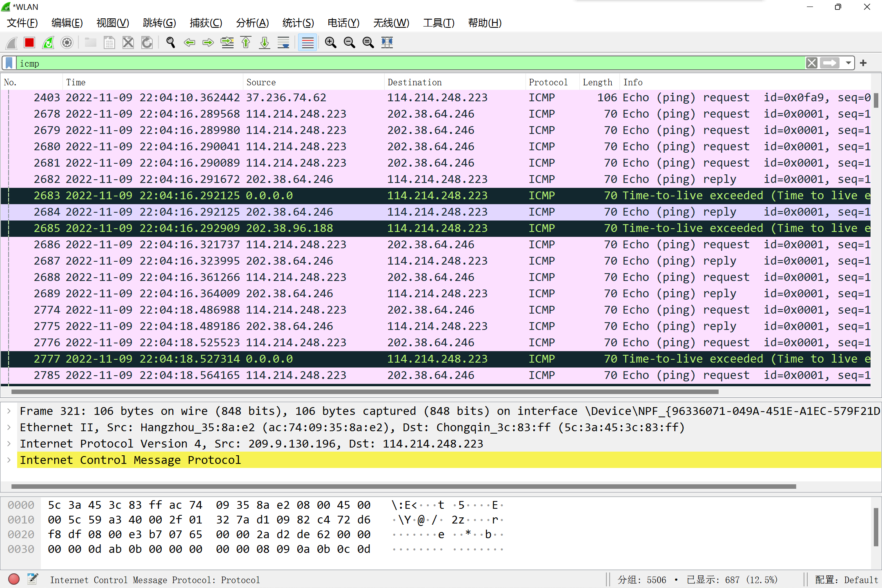Click the filter bookmark icon
The height and width of the screenshot is (588, 882).
[9, 63]
